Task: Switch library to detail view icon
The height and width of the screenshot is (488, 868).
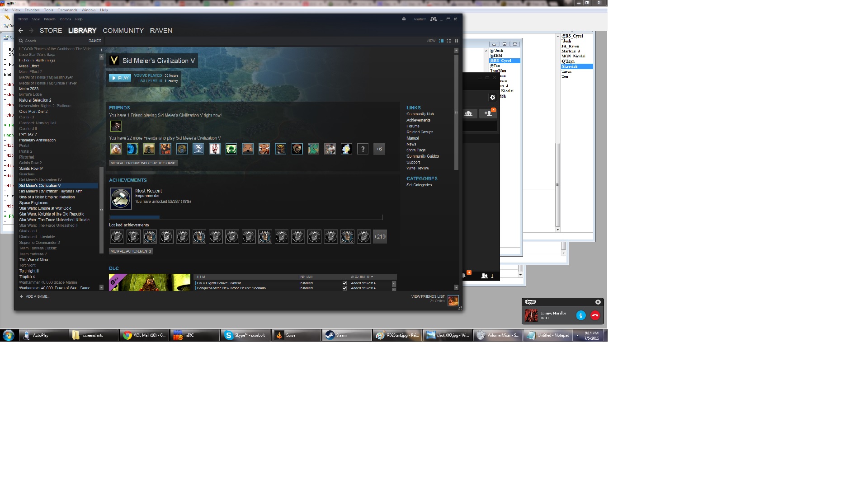Action: pos(441,41)
